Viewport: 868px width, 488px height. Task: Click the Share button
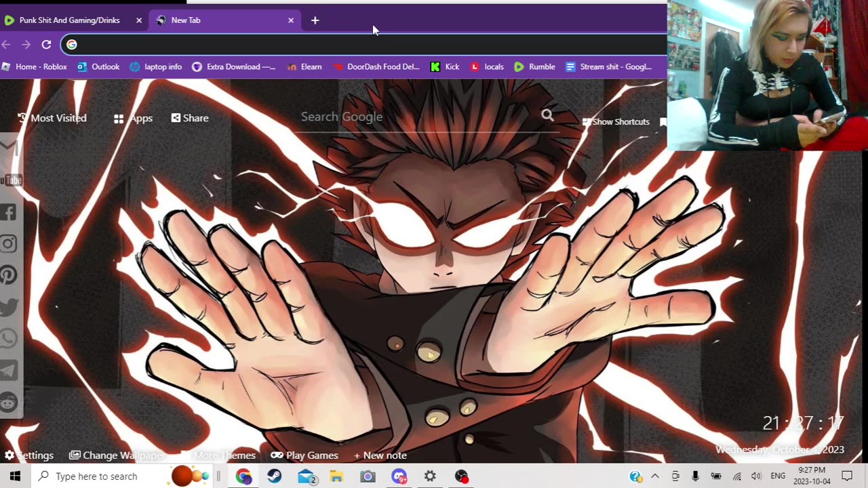pos(190,118)
